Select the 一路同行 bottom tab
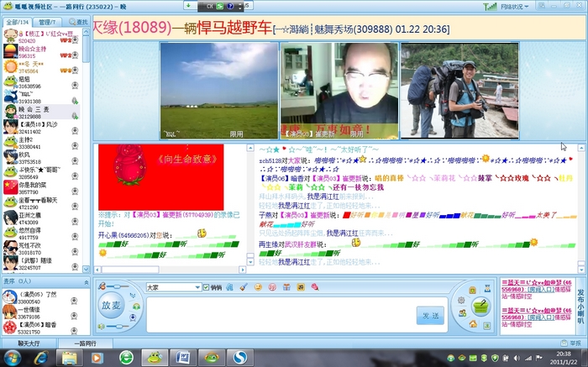Viewport: 588px width, 367px height. point(86,343)
